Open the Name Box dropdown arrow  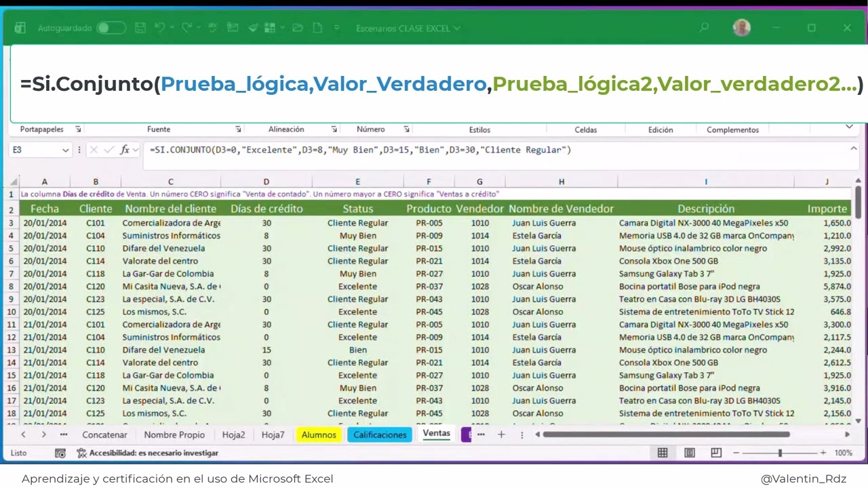pos(65,150)
